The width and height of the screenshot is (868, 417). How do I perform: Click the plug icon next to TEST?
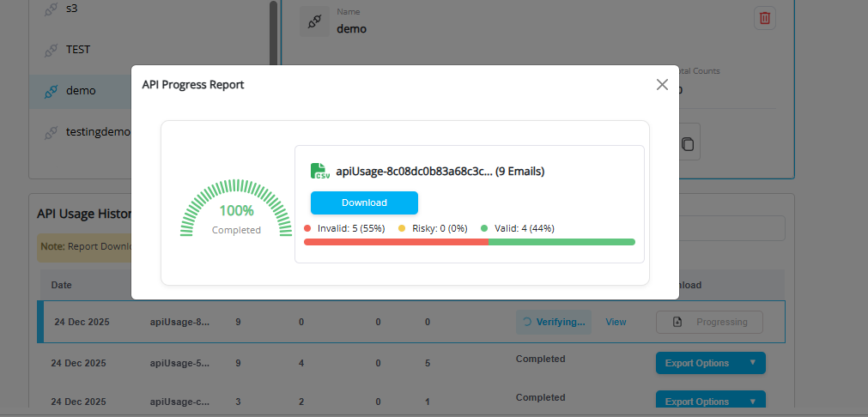point(51,51)
